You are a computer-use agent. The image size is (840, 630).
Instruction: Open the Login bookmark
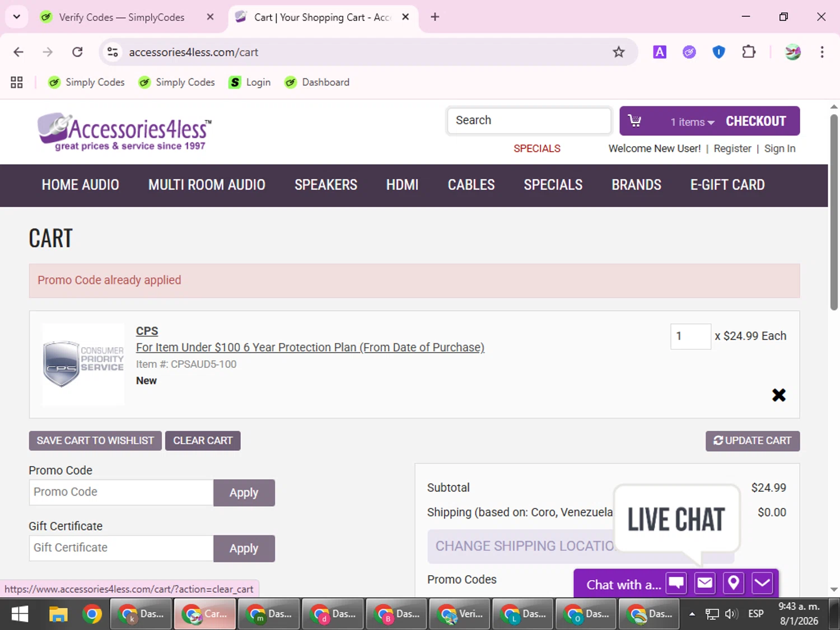point(250,82)
